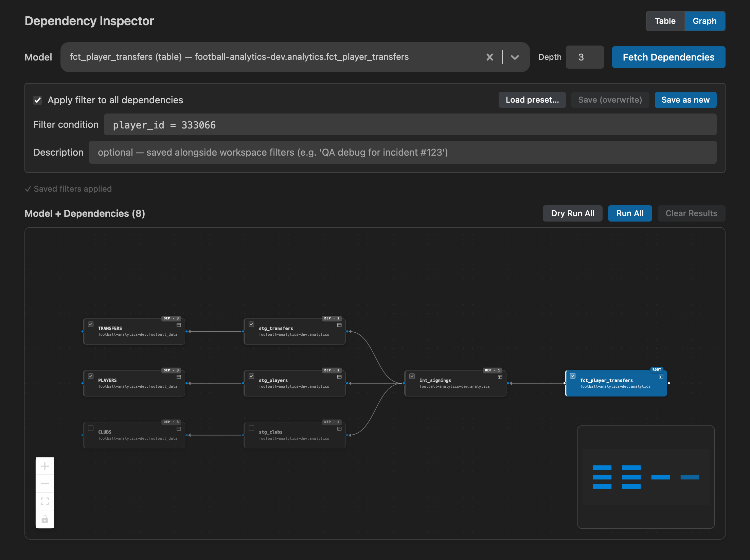
Task: Open table icon on stg_players node
Action: click(x=339, y=377)
